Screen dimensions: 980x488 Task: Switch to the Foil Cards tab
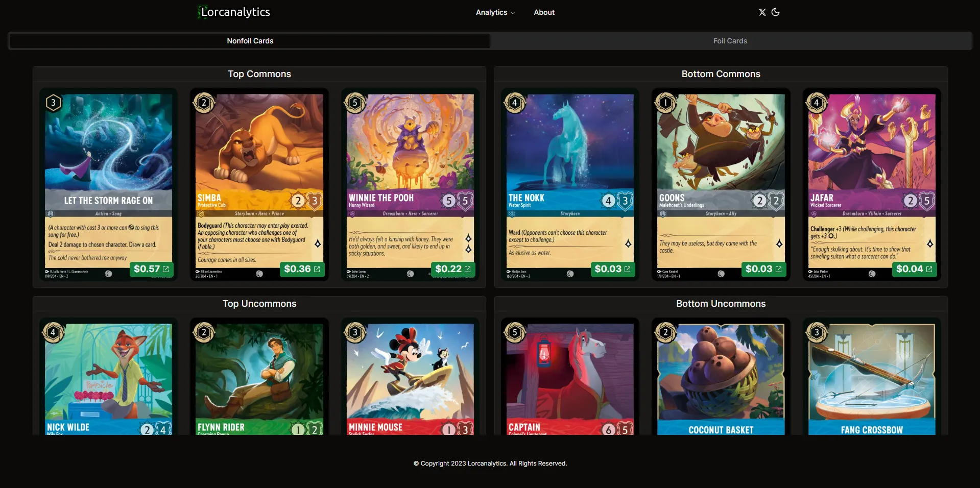coord(730,41)
